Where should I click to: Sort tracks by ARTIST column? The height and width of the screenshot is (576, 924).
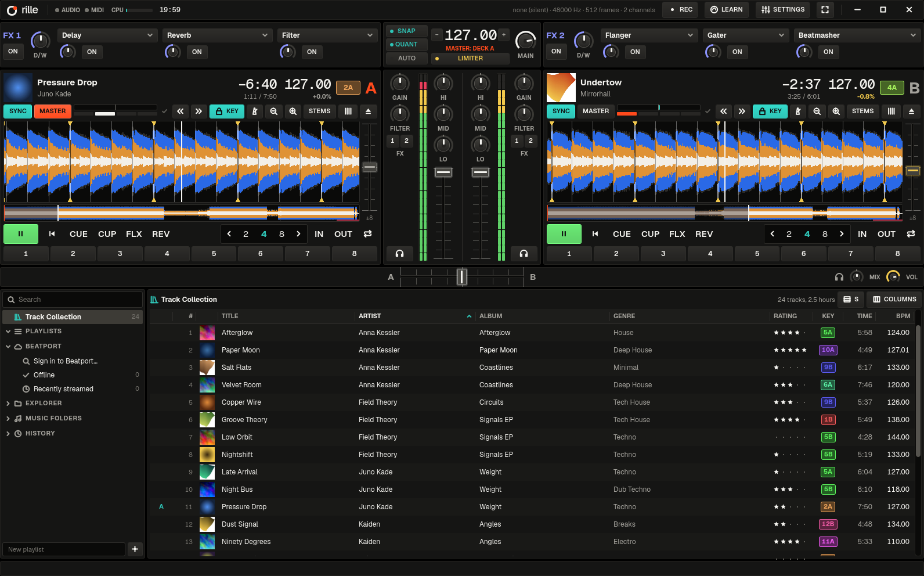(x=414, y=316)
